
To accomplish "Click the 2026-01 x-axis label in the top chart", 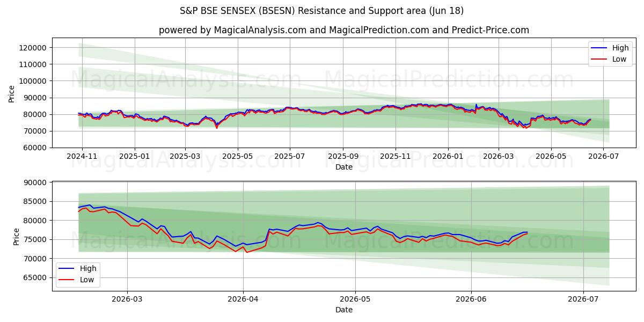I will coord(448,157).
